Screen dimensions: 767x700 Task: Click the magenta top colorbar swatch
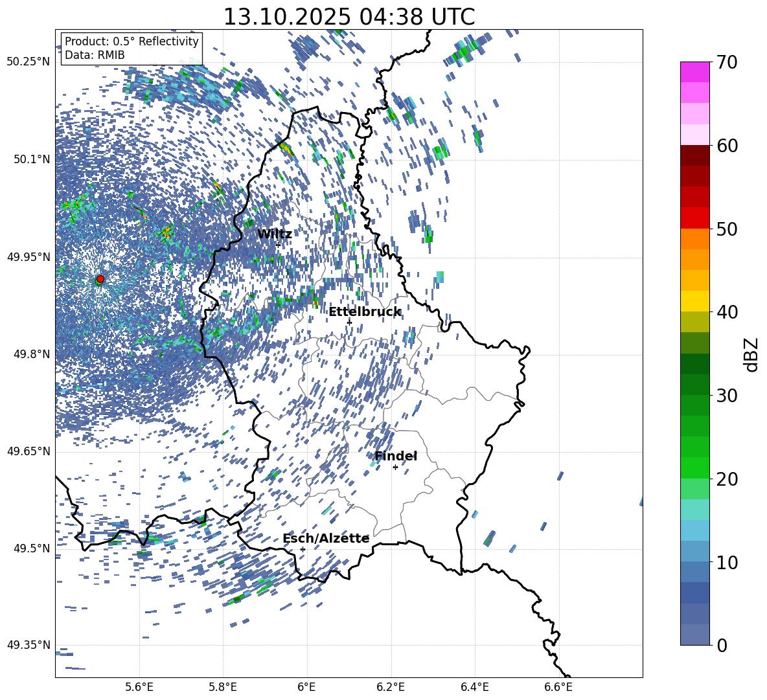pos(694,72)
